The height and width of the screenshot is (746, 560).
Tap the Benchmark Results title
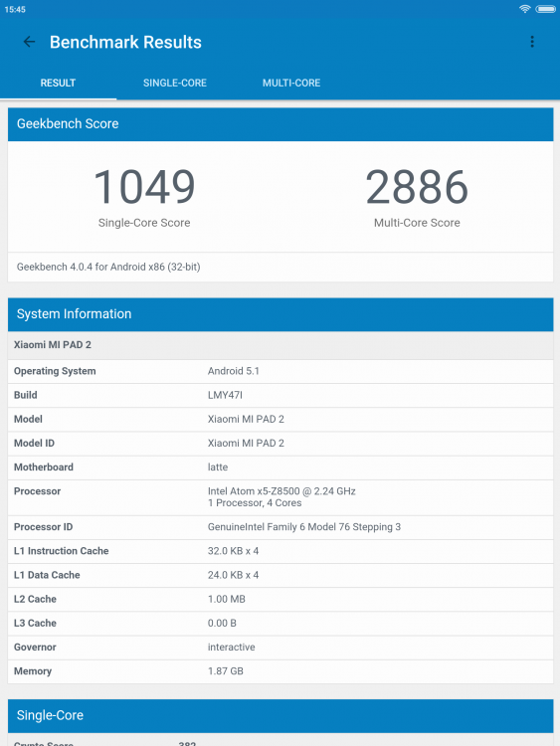(125, 43)
